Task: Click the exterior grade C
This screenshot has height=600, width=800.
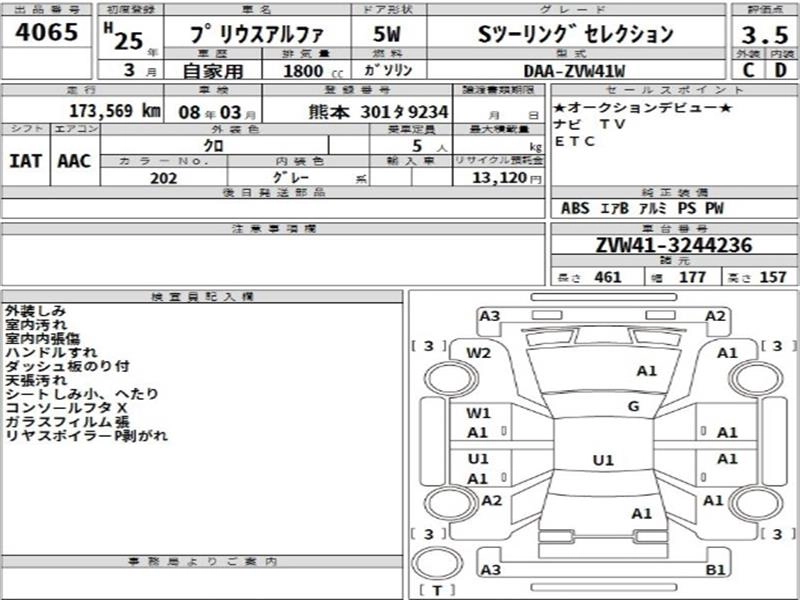Action: (748, 70)
